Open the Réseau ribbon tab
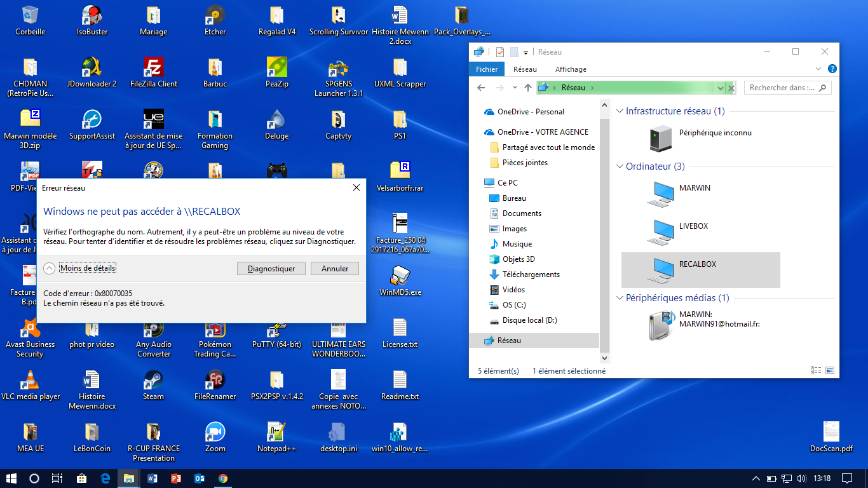 point(526,69)
